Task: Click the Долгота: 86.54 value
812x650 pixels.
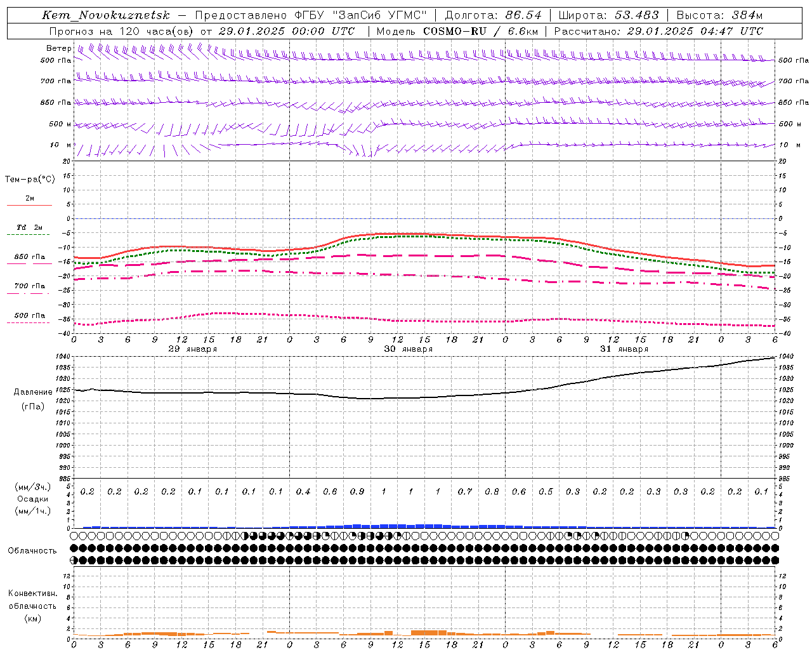Action: pos(494,15)
